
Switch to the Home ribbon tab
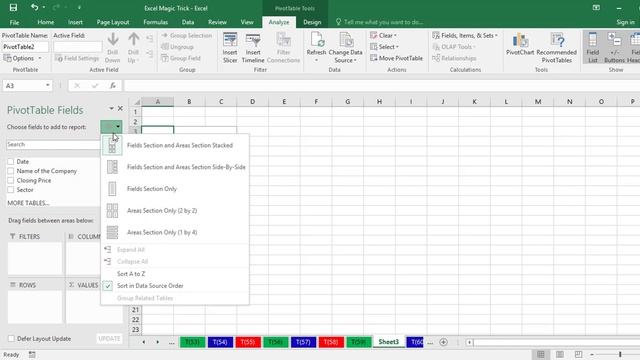(46, 22)
